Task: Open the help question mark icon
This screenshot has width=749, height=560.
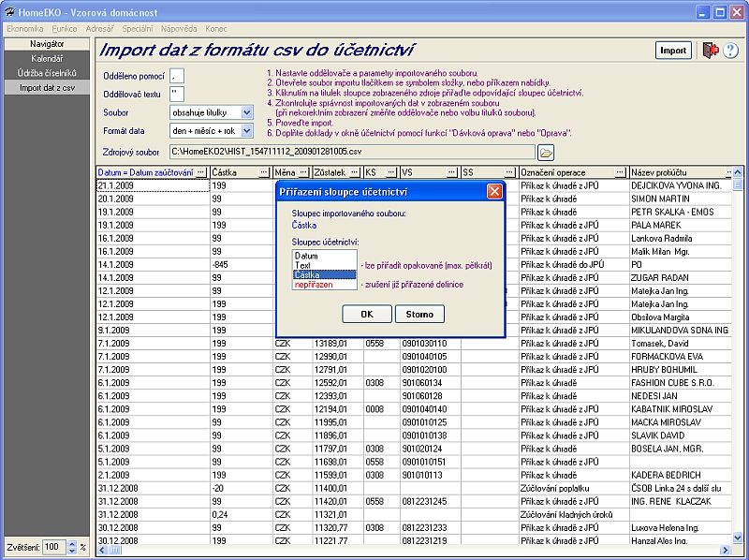Action: click(731, 51)
